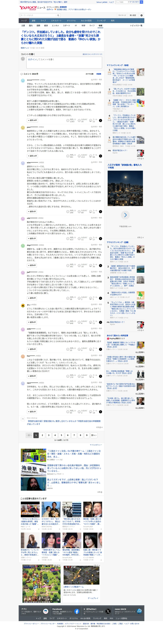Click 非表示・報告 on the 1111 comment
This screenshot has height=644, width=163.
96,80
